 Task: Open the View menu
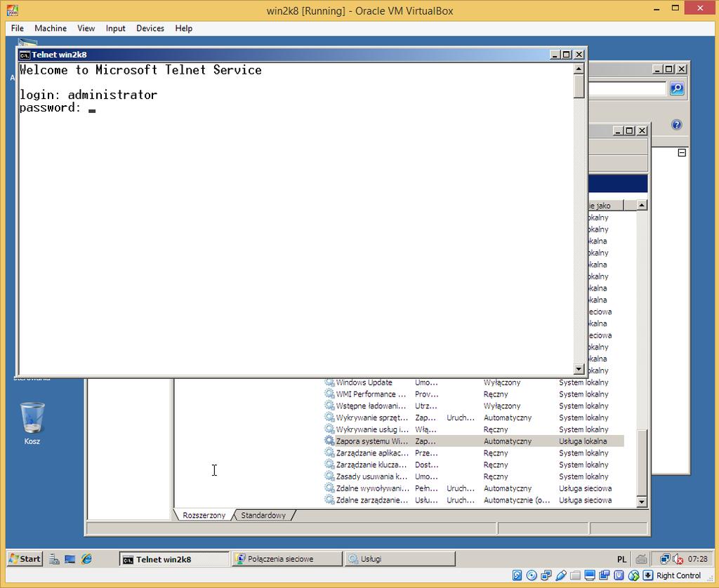pyautogui.click(x=86, y=28)
